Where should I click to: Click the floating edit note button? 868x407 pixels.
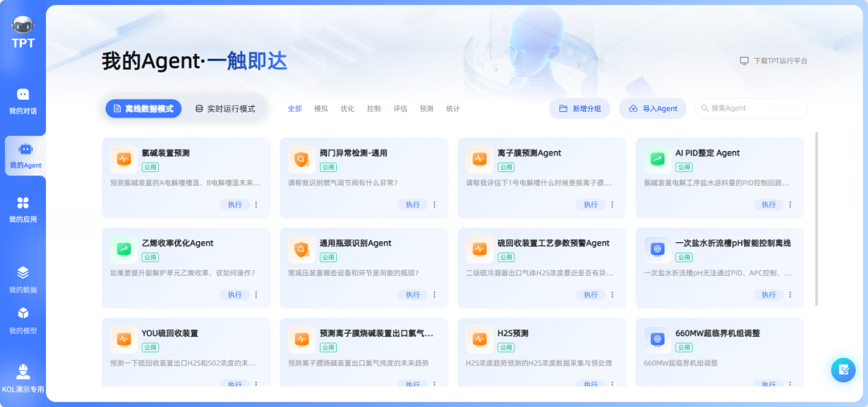pyautogui.click(x=843, y=370)
